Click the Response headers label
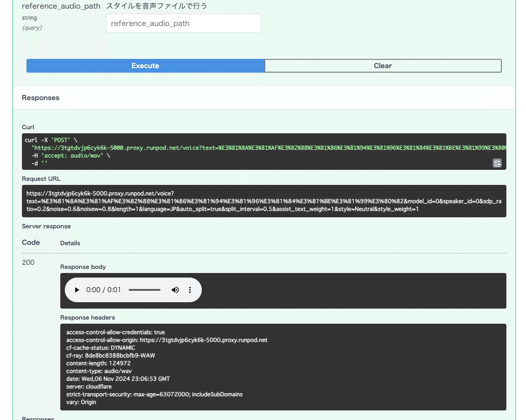Image resolution: width=526 pixels, height=420 pixels. 88,317
